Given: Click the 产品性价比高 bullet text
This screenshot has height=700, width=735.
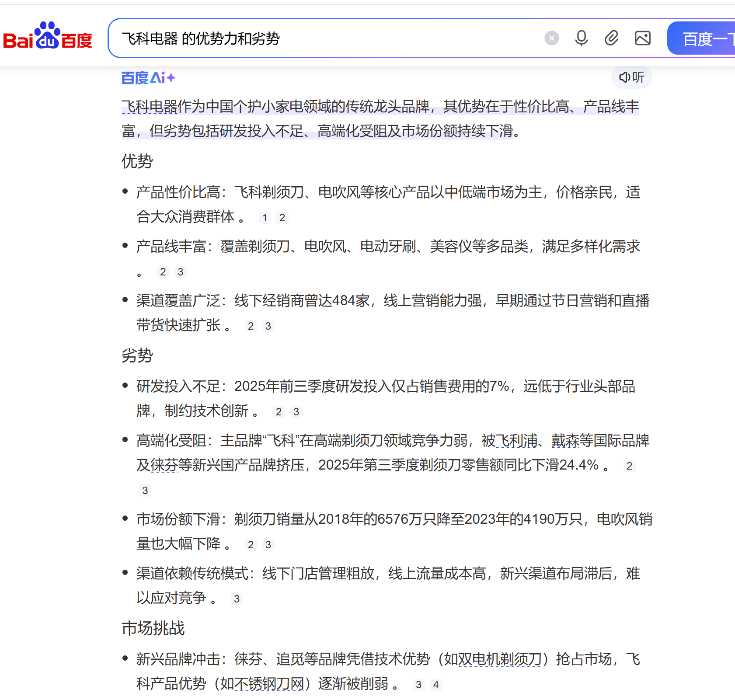Looking at the screenshot, I should [x=388, y=204].
